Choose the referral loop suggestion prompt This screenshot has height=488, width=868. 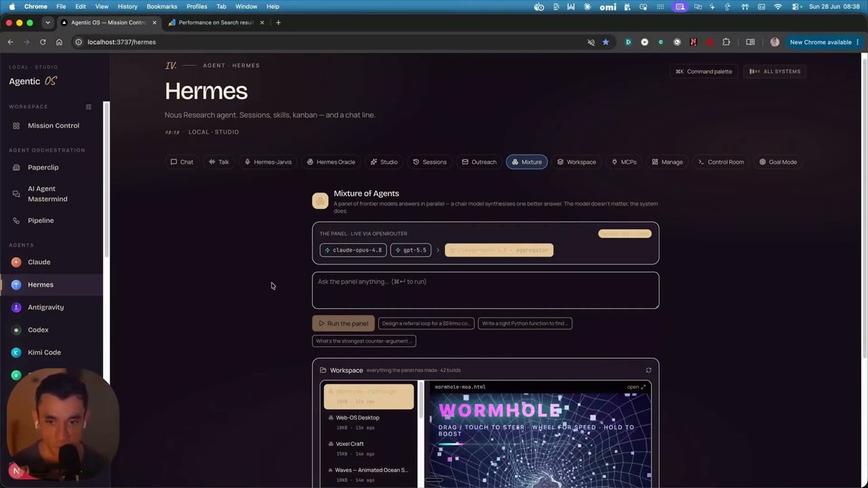[x=426, y=323]
